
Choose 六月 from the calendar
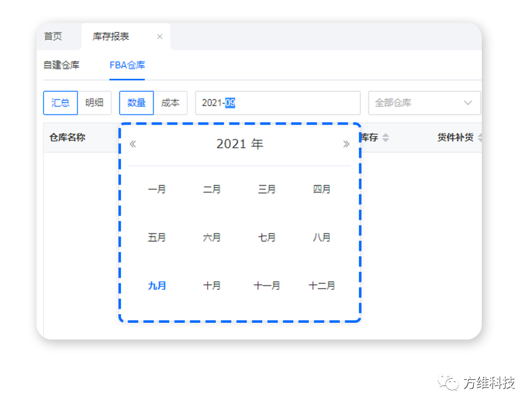click(x=211, y=237)
